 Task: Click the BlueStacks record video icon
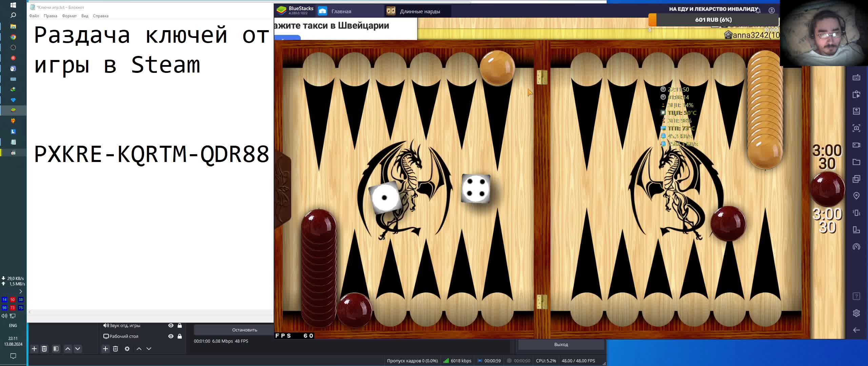pyautogui.click(x=856, y=145)
